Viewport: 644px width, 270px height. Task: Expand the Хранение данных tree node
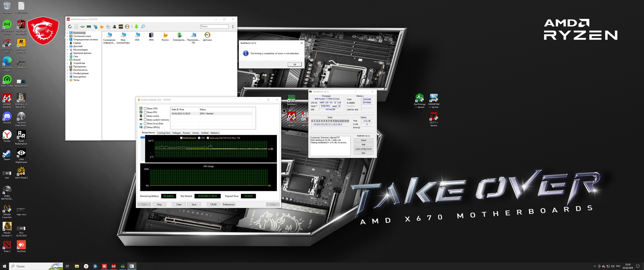pyautogui.click(x=67, y=53)
